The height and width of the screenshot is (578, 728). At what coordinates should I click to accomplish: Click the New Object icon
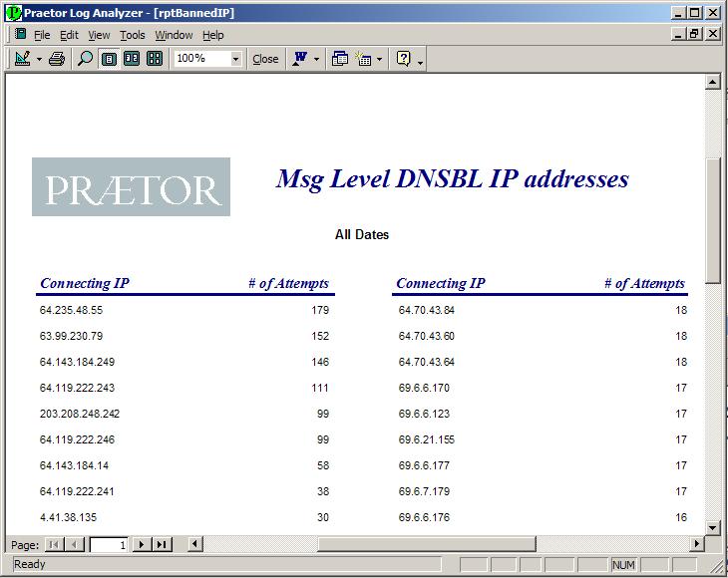(363, 59)
